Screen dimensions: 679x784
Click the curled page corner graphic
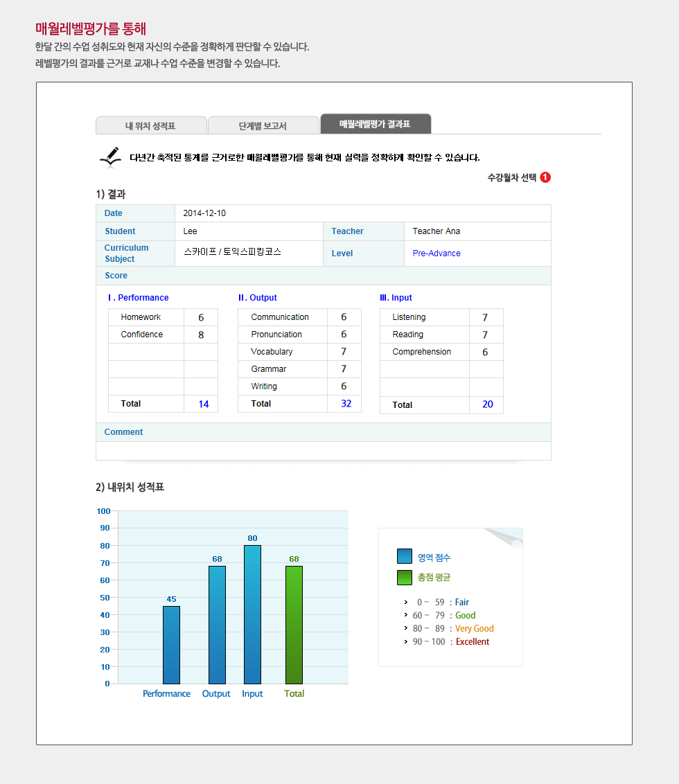pyautogui.click(x=504, y=537)
